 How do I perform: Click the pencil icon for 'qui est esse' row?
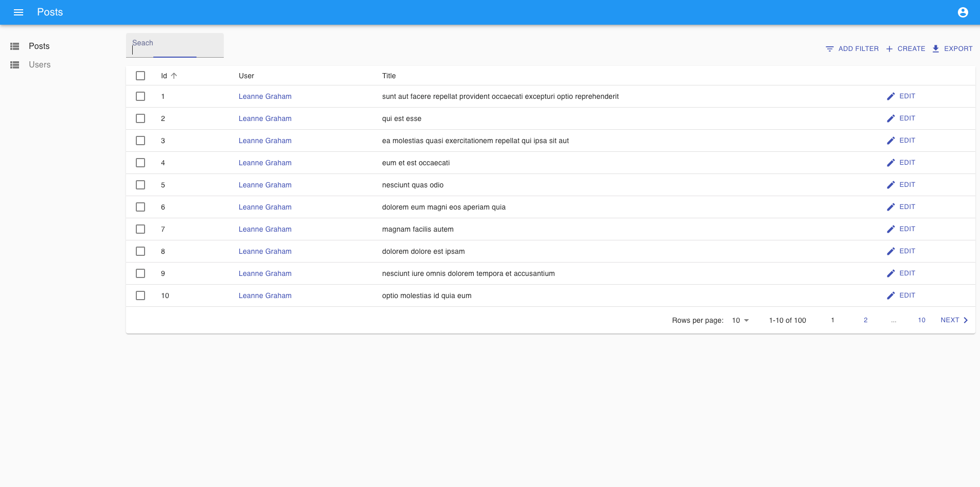pos(891,118)
